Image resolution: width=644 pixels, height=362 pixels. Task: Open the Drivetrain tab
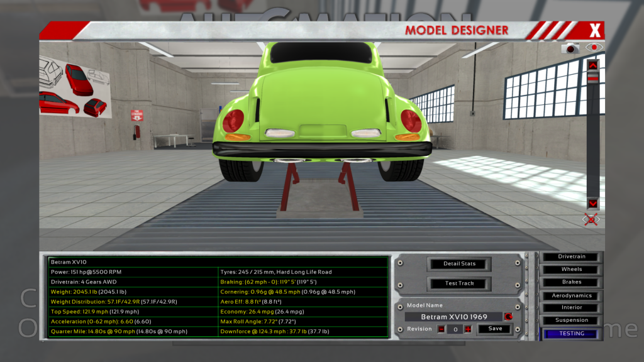tap(572, 256)
